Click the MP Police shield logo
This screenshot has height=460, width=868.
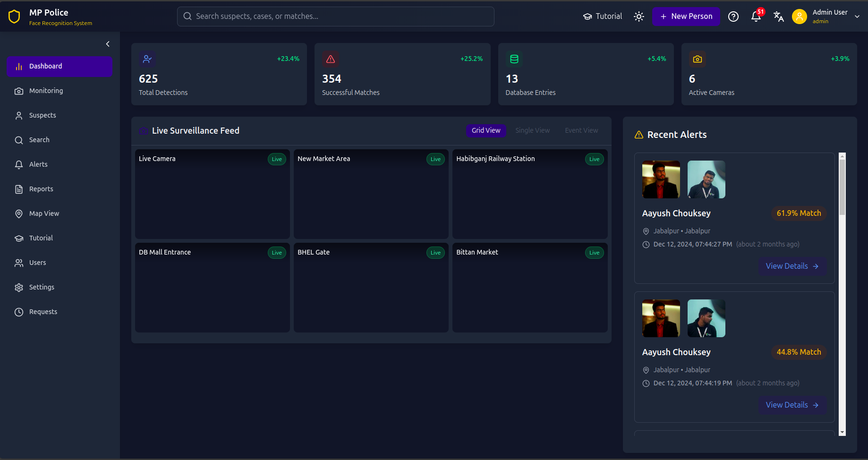coord(14,17)
